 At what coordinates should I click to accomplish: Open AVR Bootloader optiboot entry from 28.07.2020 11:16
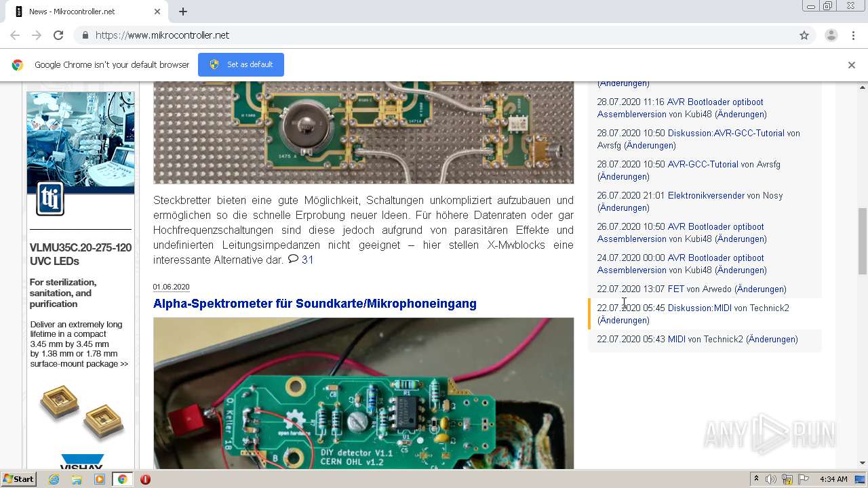[680, 108]
